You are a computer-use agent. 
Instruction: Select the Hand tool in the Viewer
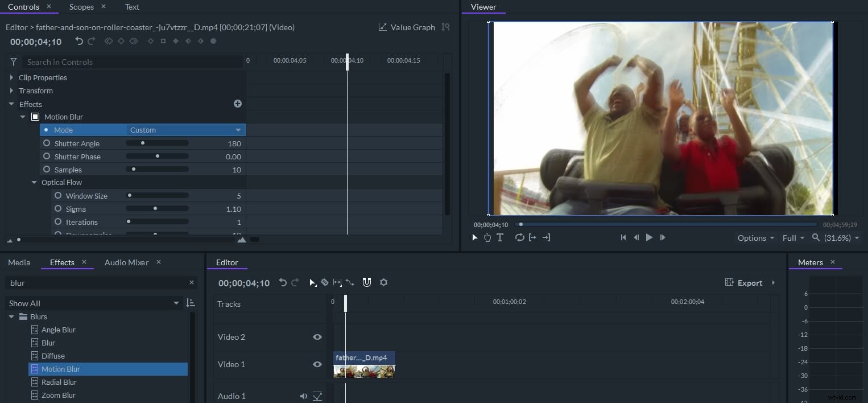(487, 237)
